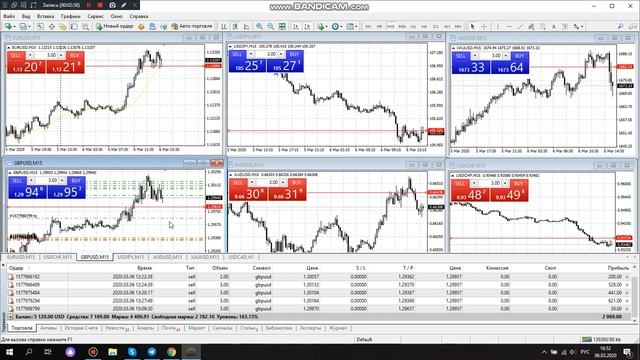Screen dimensions: 640x360
Task: Toggle the Авто-торговля button
Action: (x=191, y=26)
